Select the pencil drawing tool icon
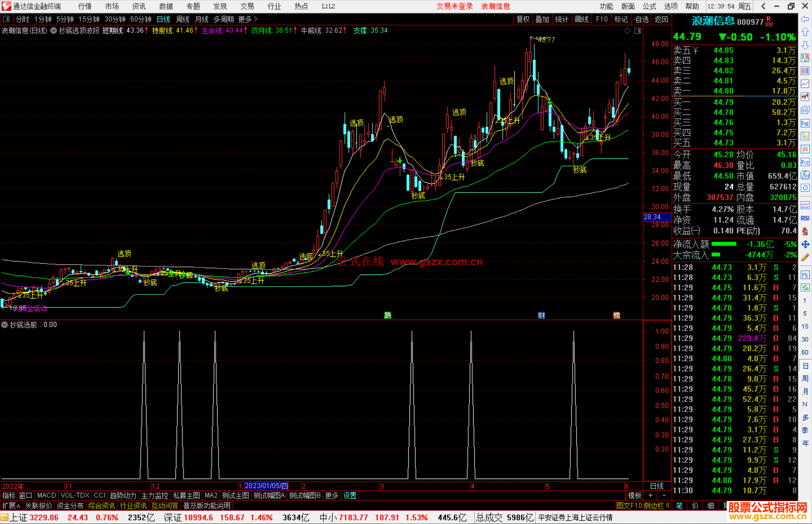 pyautogui.click(x=805, y=257)
